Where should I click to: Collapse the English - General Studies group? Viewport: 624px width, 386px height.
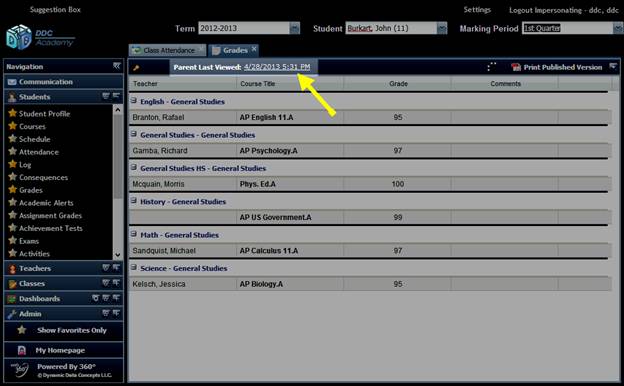[134, 101]
